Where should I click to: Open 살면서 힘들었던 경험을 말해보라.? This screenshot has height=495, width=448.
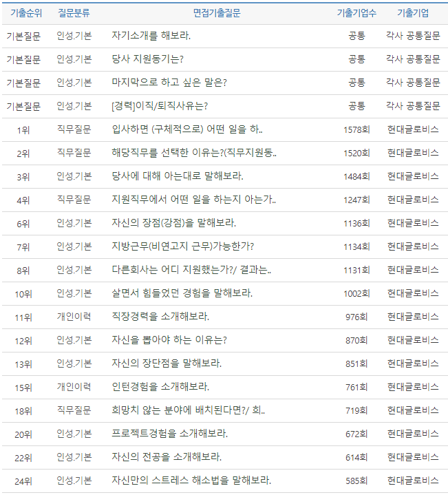pyautogui.click(x=182, y=293)
